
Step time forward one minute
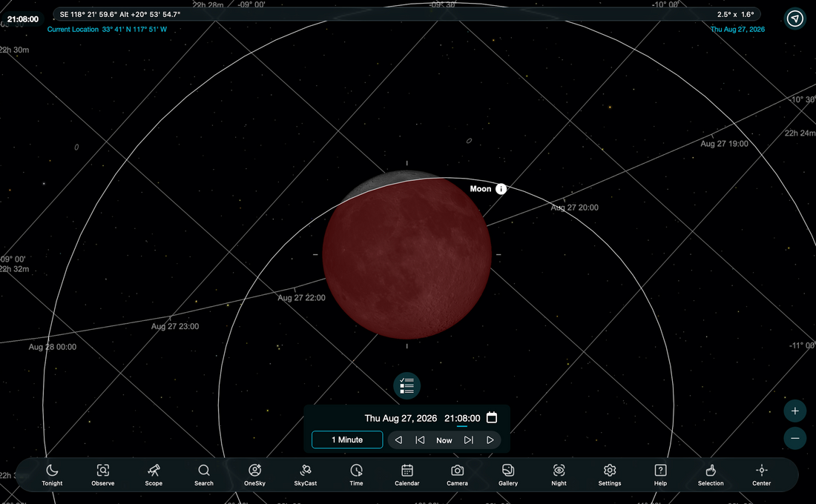pyautogui.click(x=468, y=440)
